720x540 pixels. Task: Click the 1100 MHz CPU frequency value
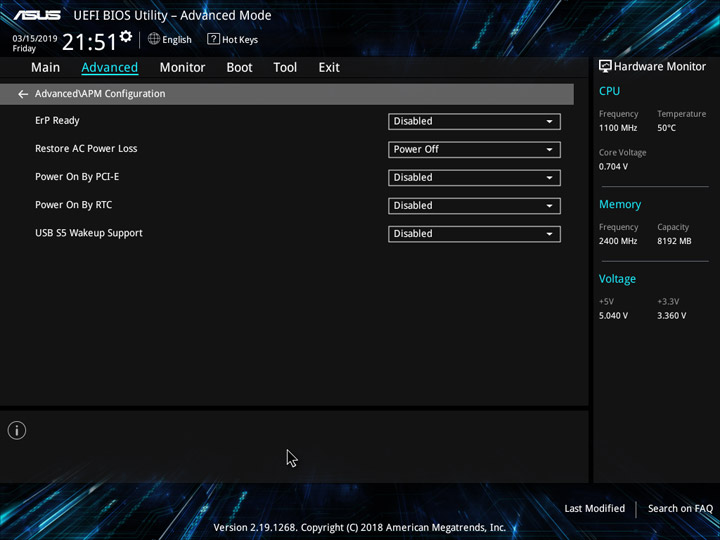[x=618, y=128]
